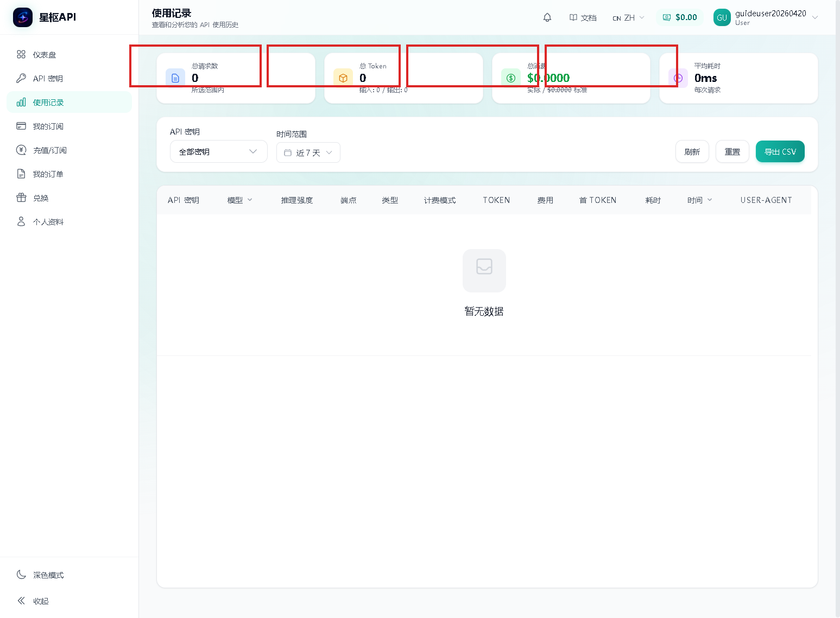840x618 pixels.
Task: Click the $0.00 balance badge
Action: click(x=680, y=17)
